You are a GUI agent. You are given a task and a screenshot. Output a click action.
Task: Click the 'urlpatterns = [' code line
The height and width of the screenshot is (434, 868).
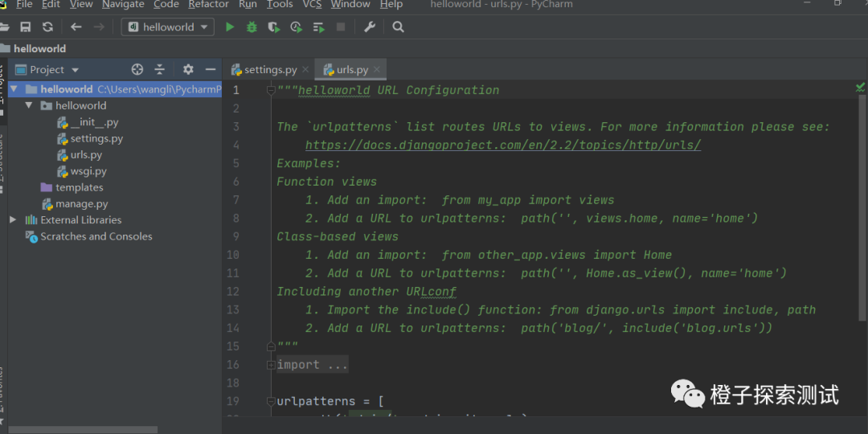pyautogui.click(x=330, y=401)
